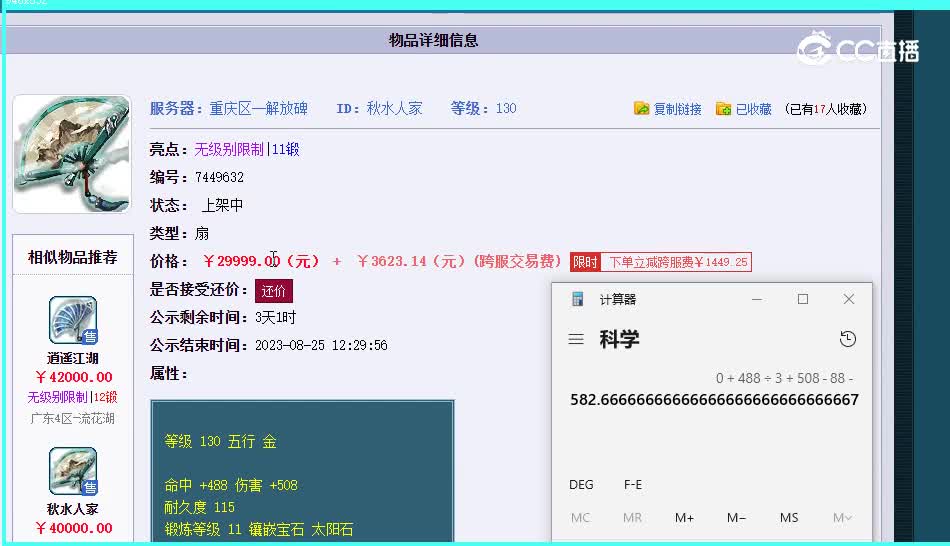The image size is (950, 546).
Task: Click the ¥40000.00 price text
Action: tap(74, 528)
